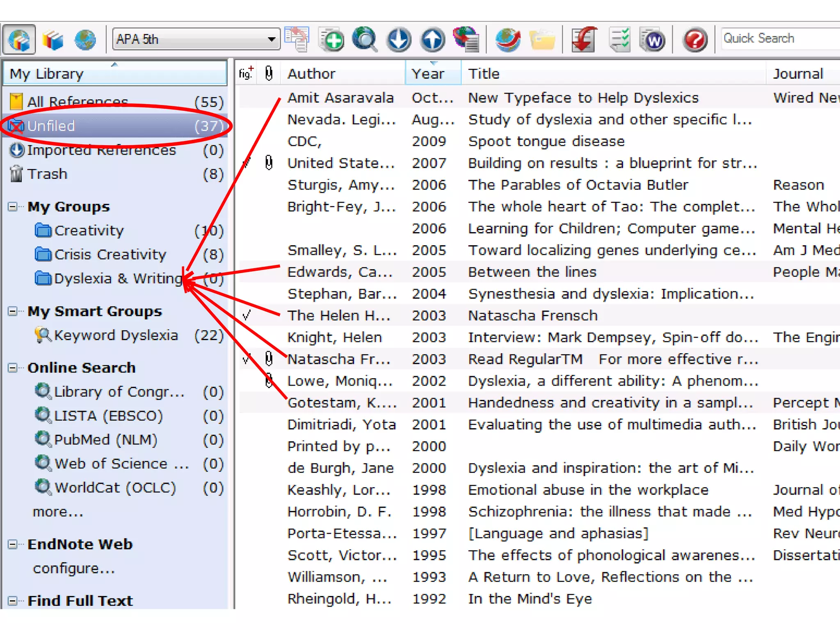
Task: Switch to Local Library Mode books icon
Action: [x=52, y=40]
